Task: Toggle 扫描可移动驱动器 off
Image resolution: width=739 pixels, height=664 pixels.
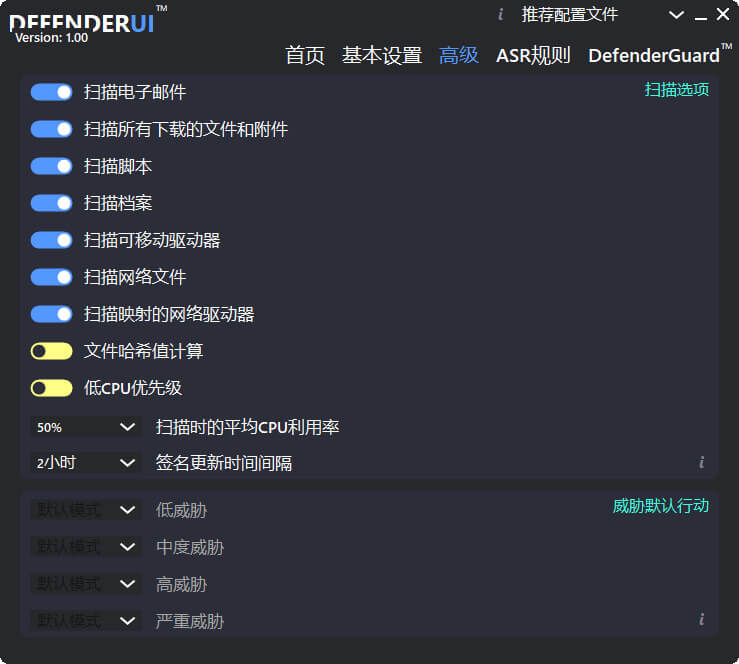Action: click(51, 240)
